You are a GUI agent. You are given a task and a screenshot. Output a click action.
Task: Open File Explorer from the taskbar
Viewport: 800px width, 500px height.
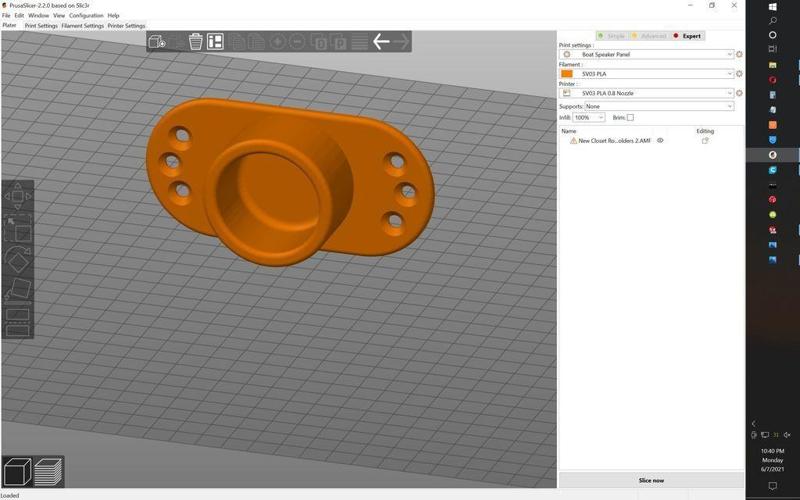772,65
